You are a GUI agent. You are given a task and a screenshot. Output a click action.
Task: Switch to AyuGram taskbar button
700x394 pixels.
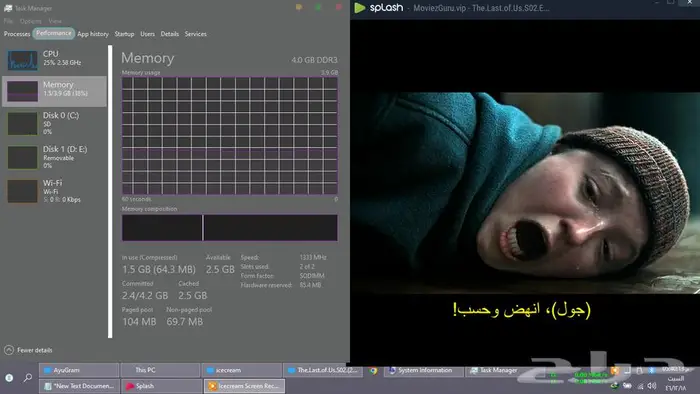[x=79, y=370]
